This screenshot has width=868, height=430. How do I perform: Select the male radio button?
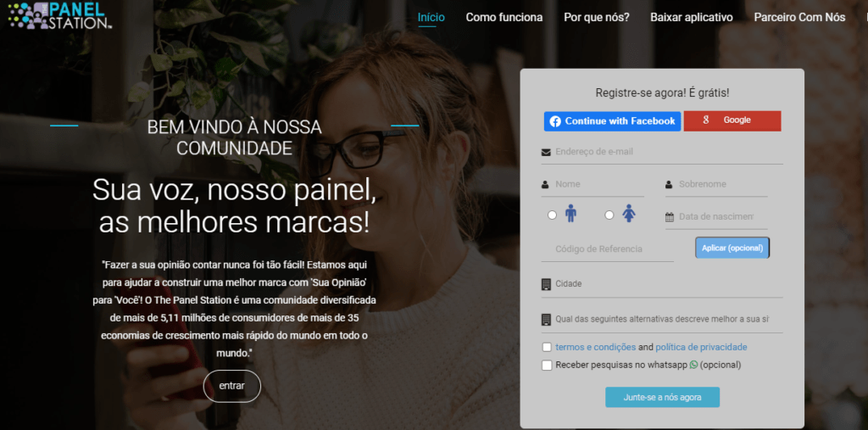552,215
